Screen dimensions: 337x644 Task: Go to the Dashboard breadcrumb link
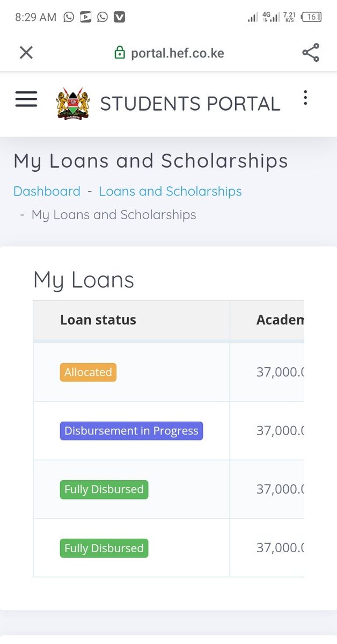(47, 191)
